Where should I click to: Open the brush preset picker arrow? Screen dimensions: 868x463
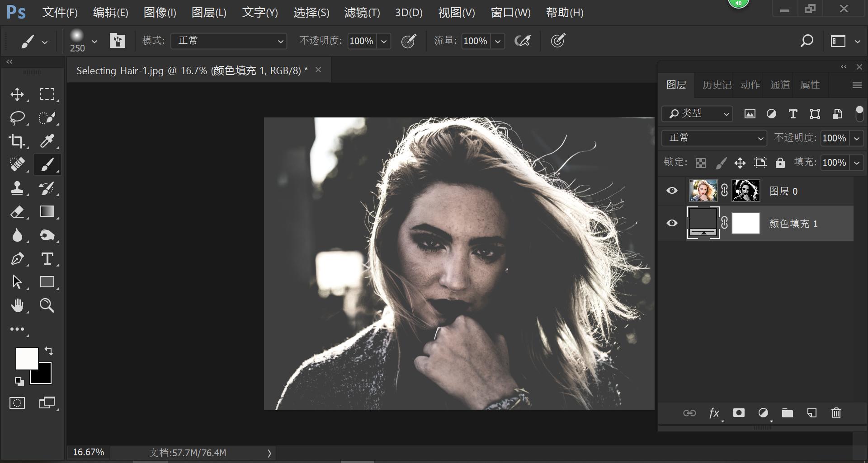[x=94, y=41]
